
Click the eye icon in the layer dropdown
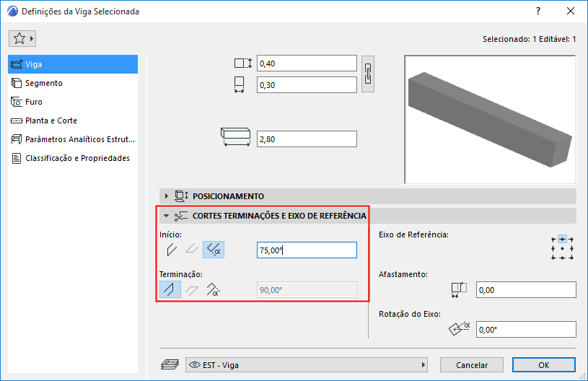point(195,365)
